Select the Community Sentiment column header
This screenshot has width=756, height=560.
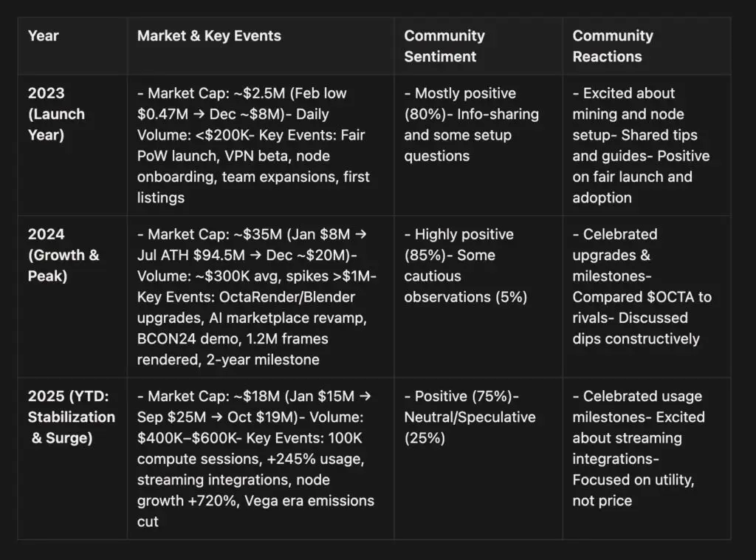[x=444, y=46]
